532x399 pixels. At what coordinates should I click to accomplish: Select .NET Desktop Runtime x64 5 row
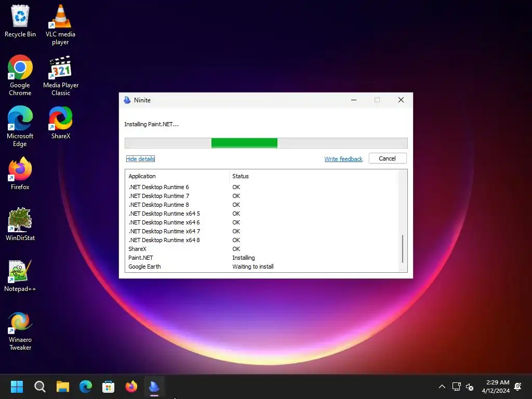tap(261, 214)
